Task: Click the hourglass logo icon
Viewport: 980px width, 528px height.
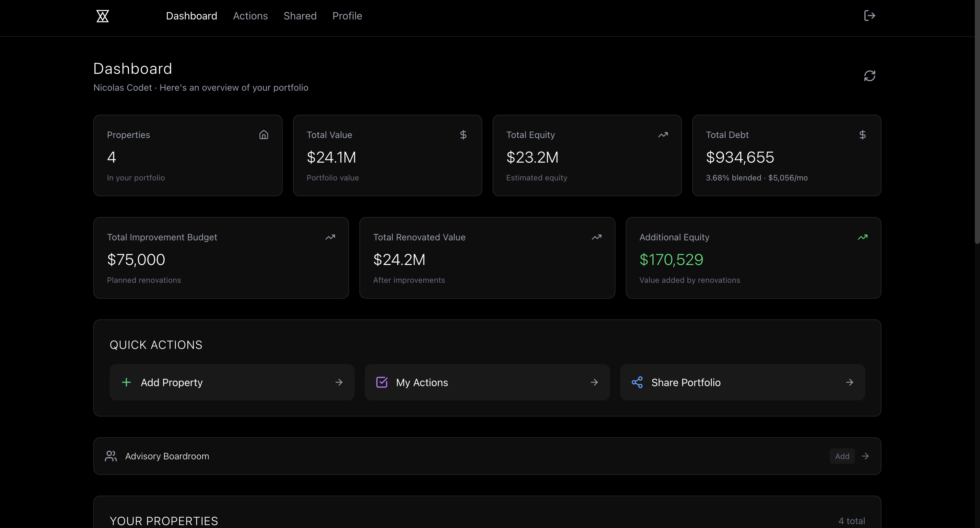Action: 102,16
